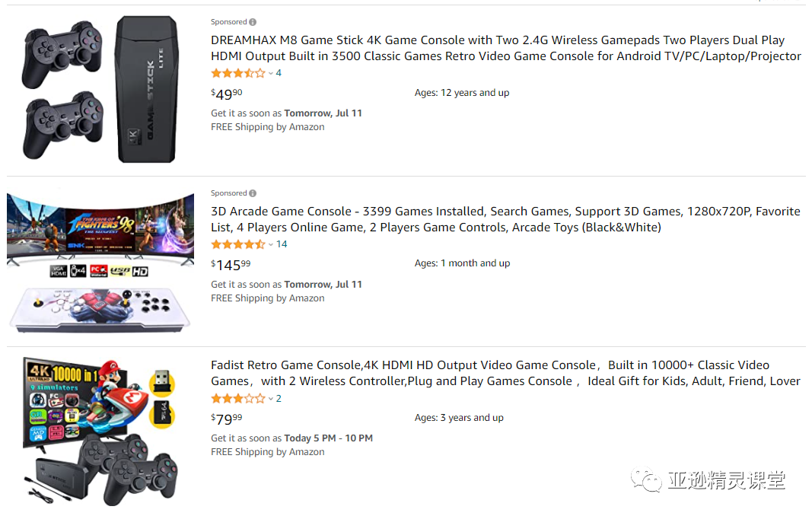Click the $145.99 price of Arcade Console
The height and width of the screenshot is (516, 812).
click(x=231, y=265)
